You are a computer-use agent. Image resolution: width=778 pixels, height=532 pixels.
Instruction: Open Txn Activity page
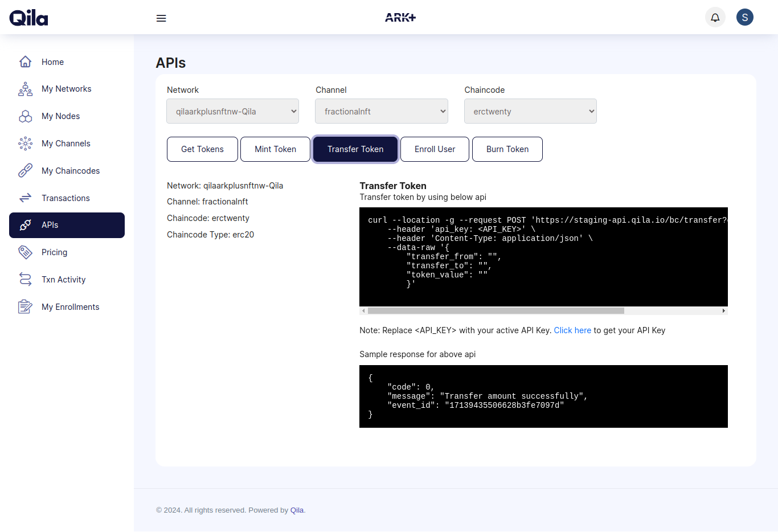[67, 279]
